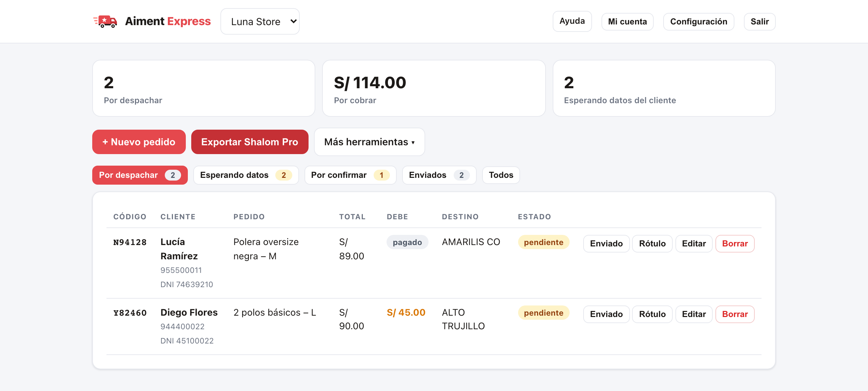868x391 pixels.
Task: Delete order Y82460 with Borrar
Action: coord(735,314)
